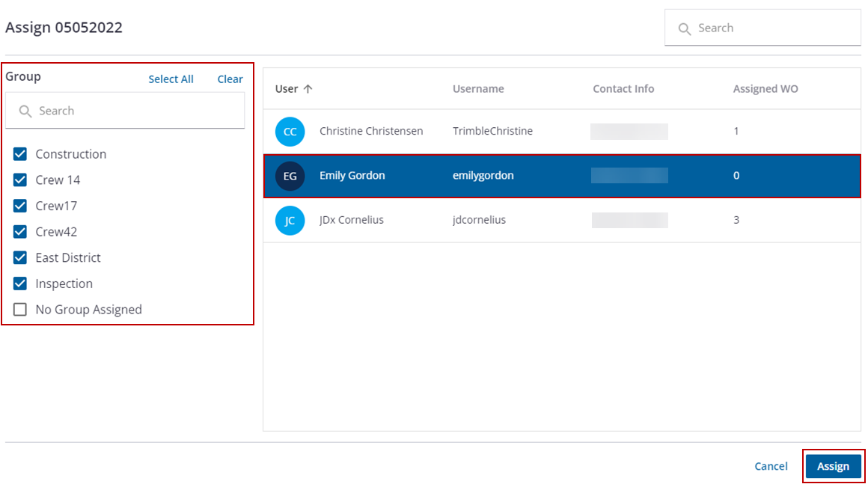Uncheck the Crew 14 checkbox
The height and width of the screenshot is (490, 868).
point(20,180)
